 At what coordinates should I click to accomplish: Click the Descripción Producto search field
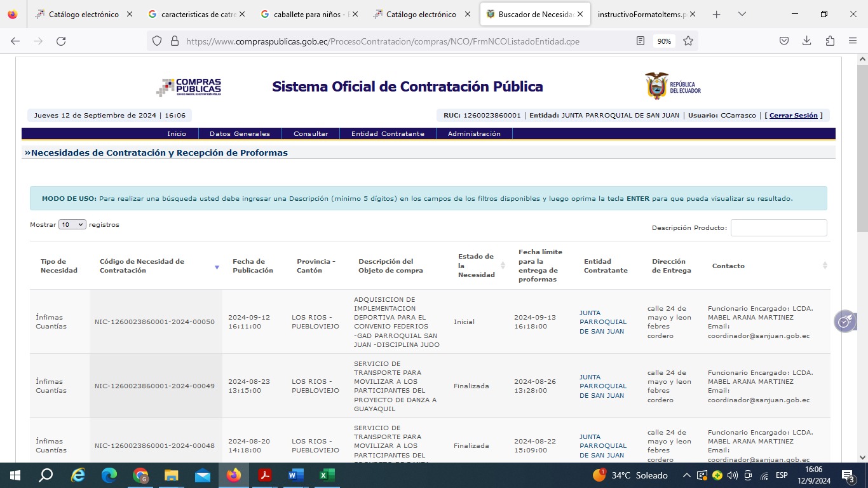[778, 228]
